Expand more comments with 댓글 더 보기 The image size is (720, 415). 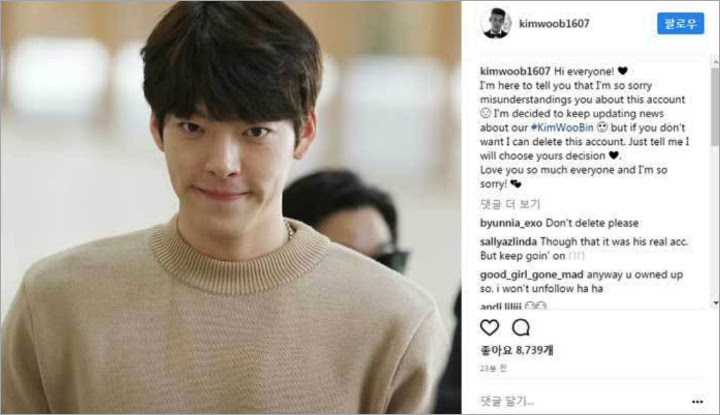point(510,204)
